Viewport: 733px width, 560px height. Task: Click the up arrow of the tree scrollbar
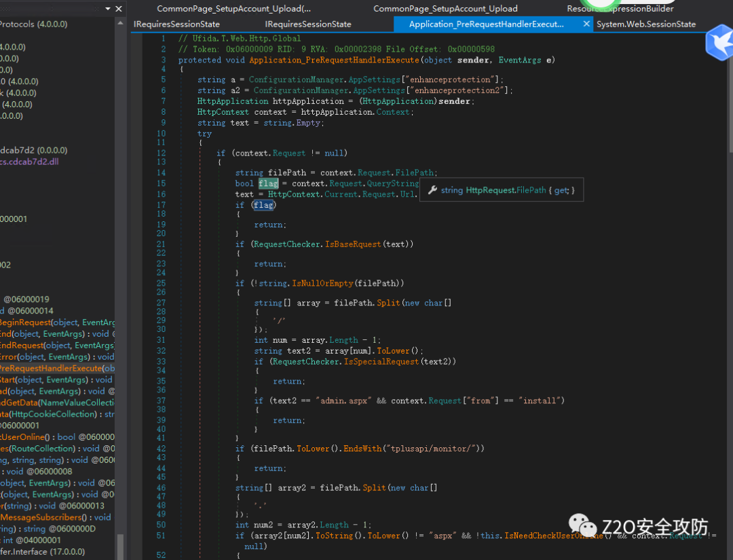tap(120, 23)
